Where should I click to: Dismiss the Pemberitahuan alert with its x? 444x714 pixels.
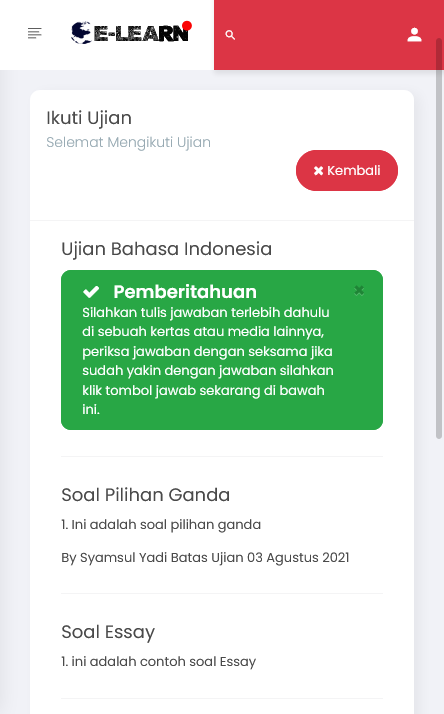pyautogui.click(x=359, y=290)
